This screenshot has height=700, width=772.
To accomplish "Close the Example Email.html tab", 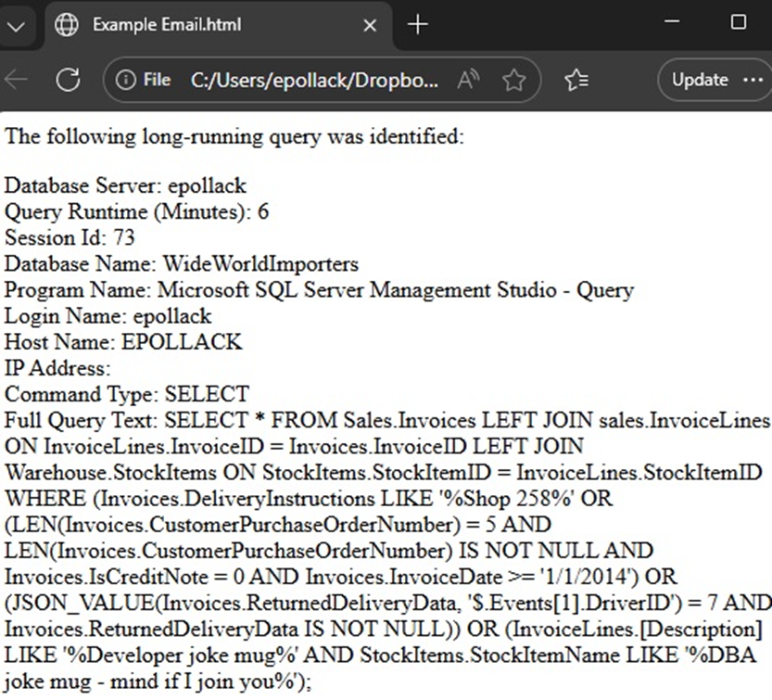I will pos(370,26).
